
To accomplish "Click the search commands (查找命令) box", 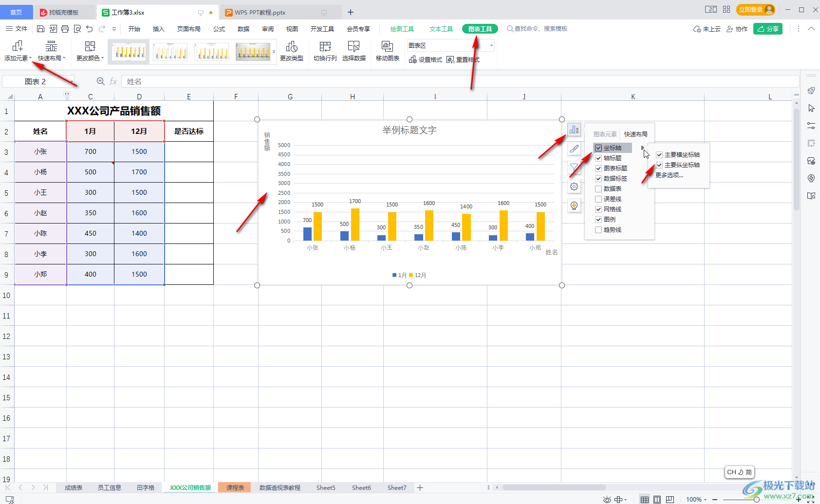I will coord(538,29).
